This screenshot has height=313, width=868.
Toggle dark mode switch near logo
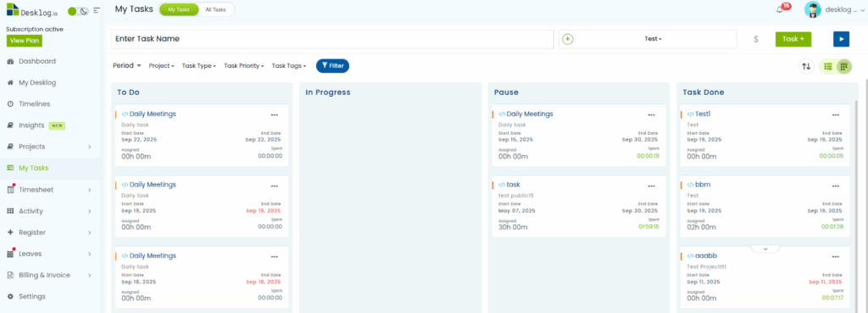point(78,11)
